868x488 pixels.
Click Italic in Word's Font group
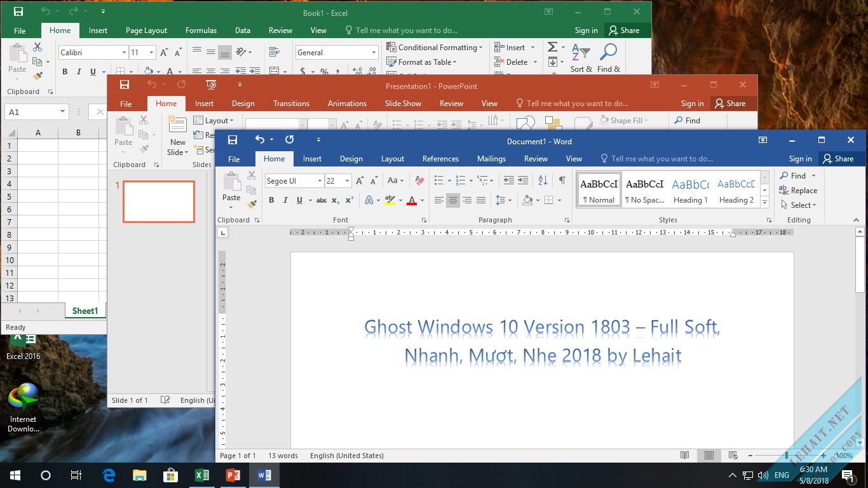(x=284, y=200)
